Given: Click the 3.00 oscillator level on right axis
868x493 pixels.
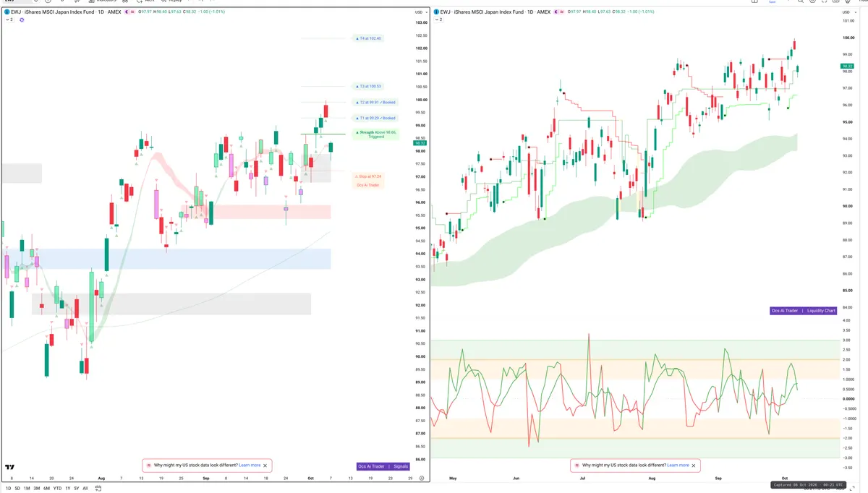Looking at the screenshot, I should [x=846, y=340].
